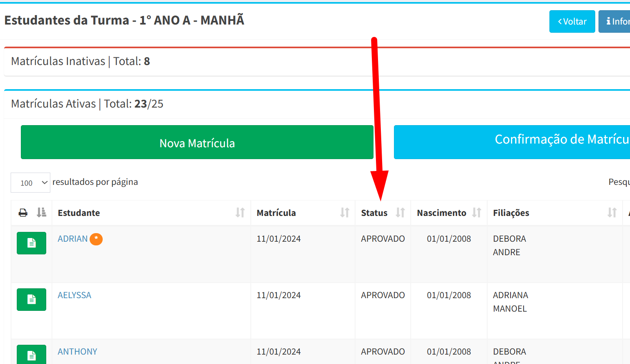This screenshot has height=364, width=630.
Task: Click the orange asterisk badge beside ADRIAN
Action: [96, 239]
